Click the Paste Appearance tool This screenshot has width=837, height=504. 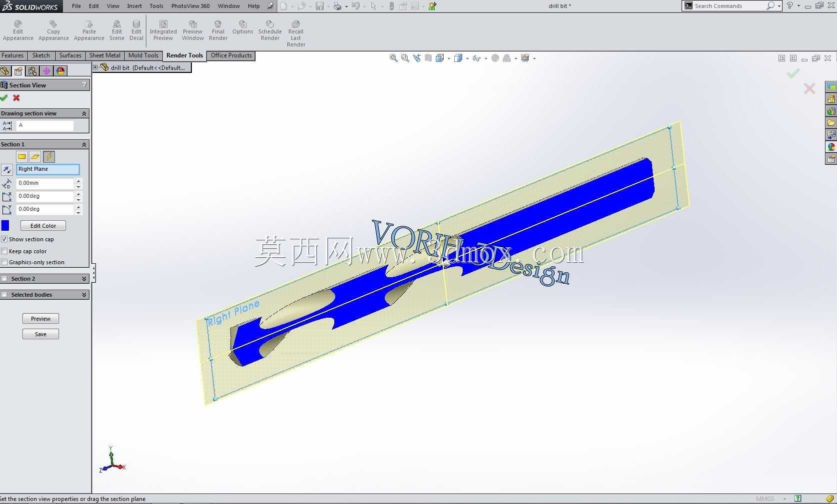coord(89,31)
